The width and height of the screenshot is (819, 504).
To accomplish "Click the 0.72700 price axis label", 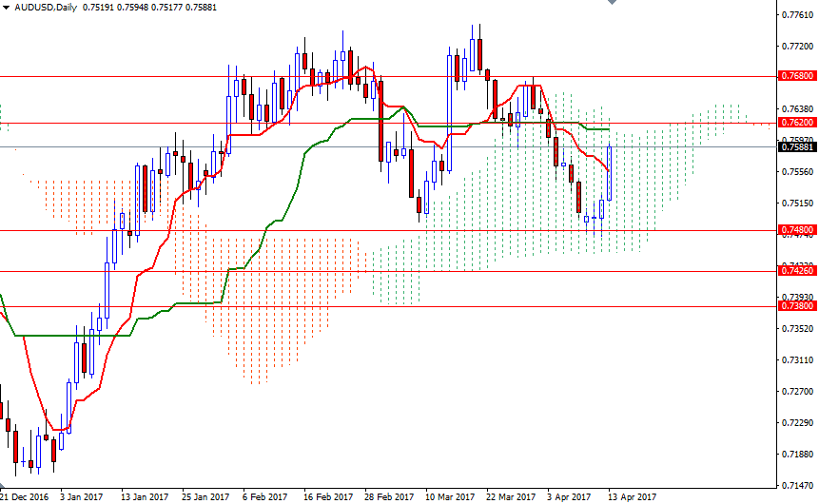I will (797, 391).
